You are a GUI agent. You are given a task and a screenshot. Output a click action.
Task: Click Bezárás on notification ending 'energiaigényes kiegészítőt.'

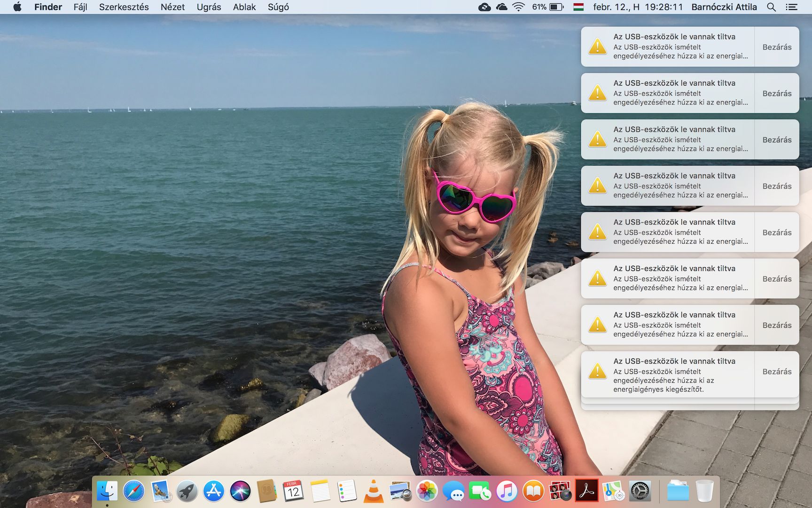point(777,372)
